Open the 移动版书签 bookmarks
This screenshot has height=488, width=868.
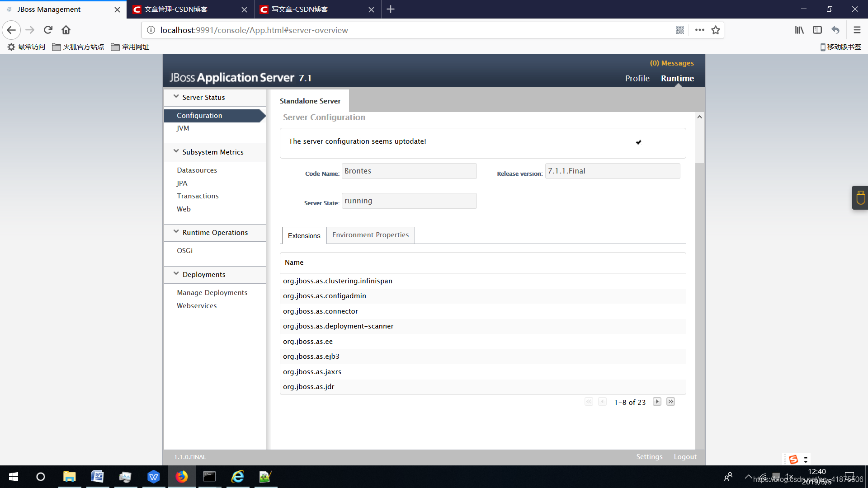[x=840, y=47]
